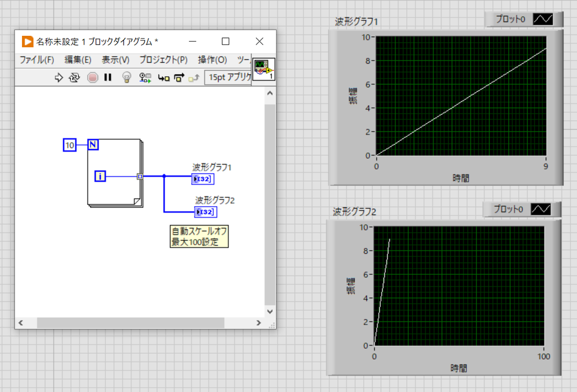Click x-axis maximum value 100 on 波形グラフ2

pyautogui.click(x=544, y=356)
